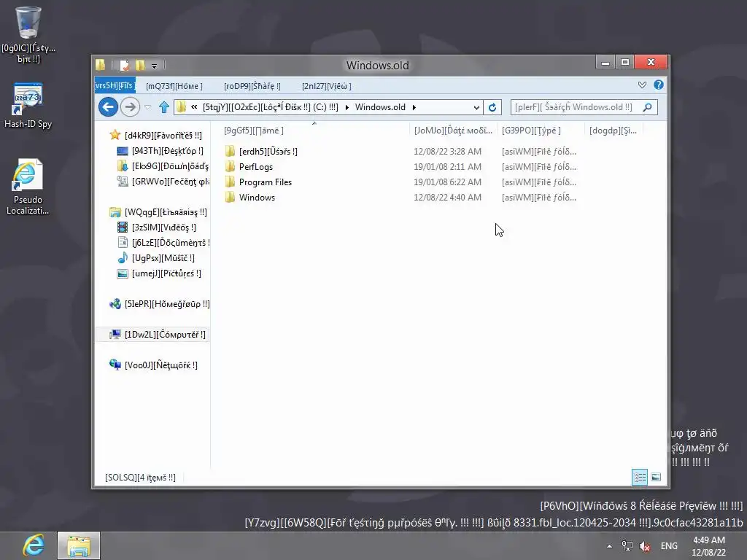This screenshot has width=747, height=560.
Task: Switch to the Share ribbon tab
Action: click(252, 86)
